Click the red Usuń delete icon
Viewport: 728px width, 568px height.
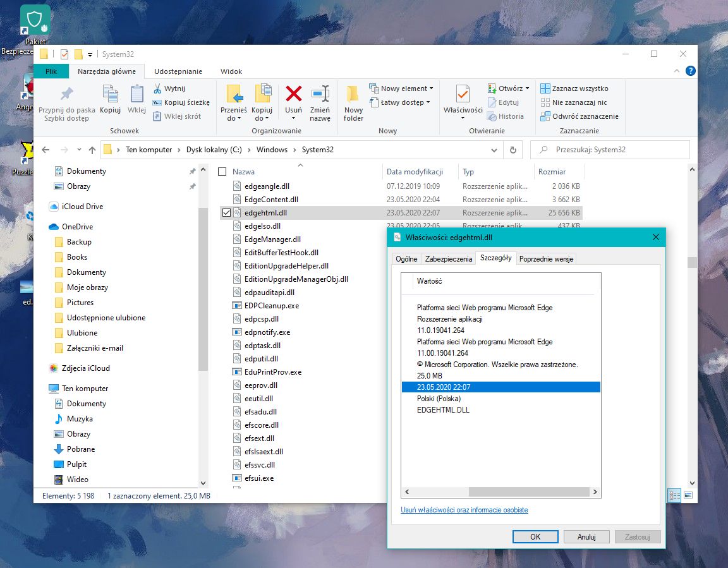click(293, 94)
